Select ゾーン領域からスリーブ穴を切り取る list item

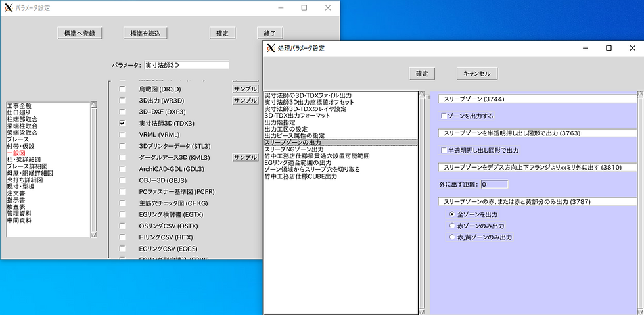312,170
